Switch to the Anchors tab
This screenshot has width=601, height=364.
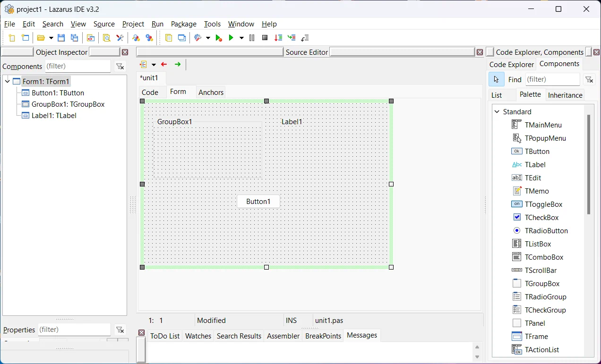tap(211, 92)
